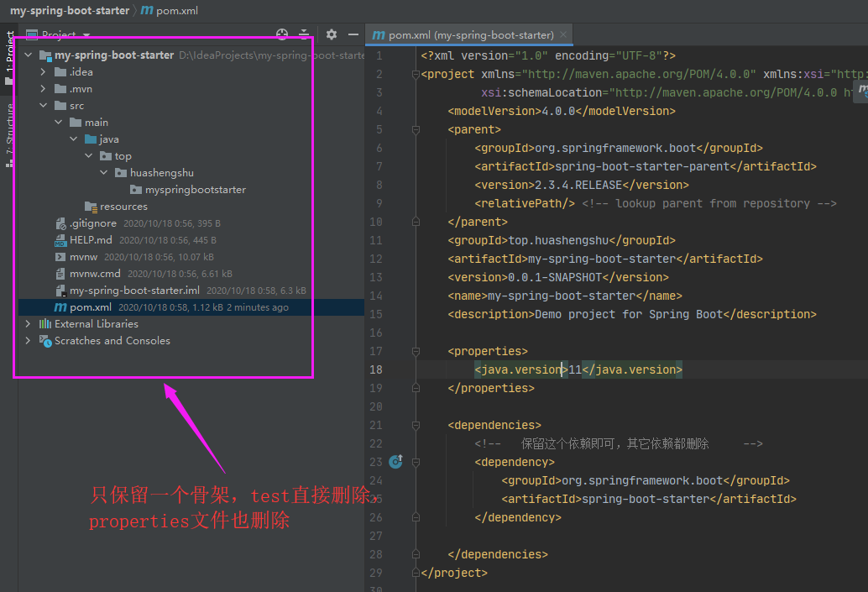Click 0.0.1-SNAPSHOT version text
868x592 pixels.
click(555, 277)
